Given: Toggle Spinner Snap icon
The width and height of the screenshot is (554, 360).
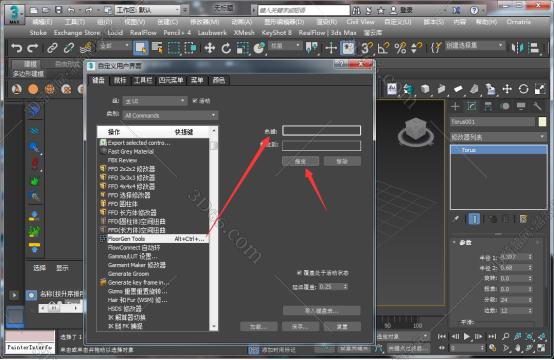Looking at the screenshot, I should (416, 48).
